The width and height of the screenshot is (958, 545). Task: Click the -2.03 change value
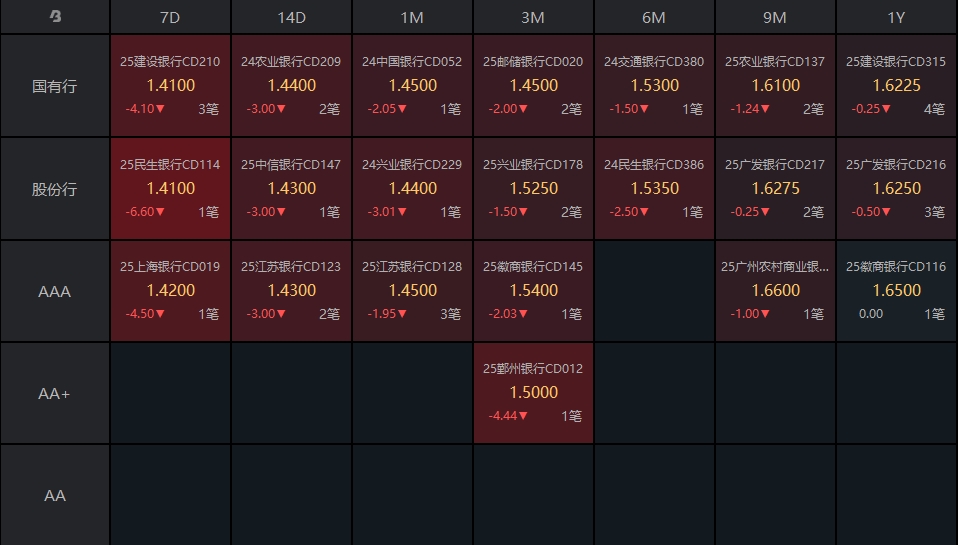tap(508, 314)
